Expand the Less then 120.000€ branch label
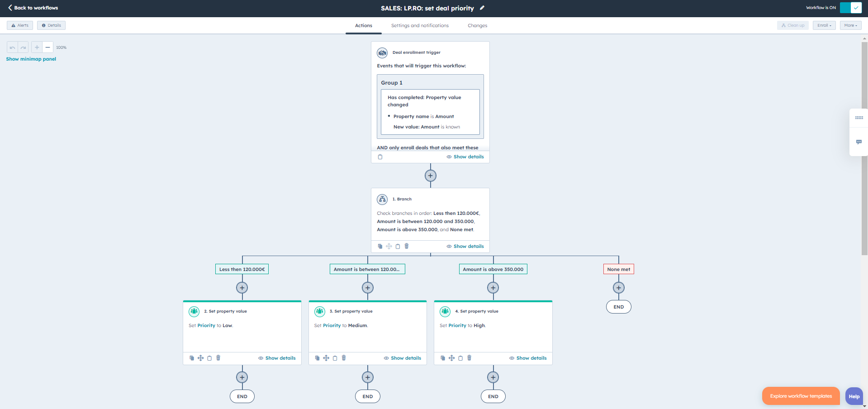The width and height of the screenshot is (868, 409). 242,269
